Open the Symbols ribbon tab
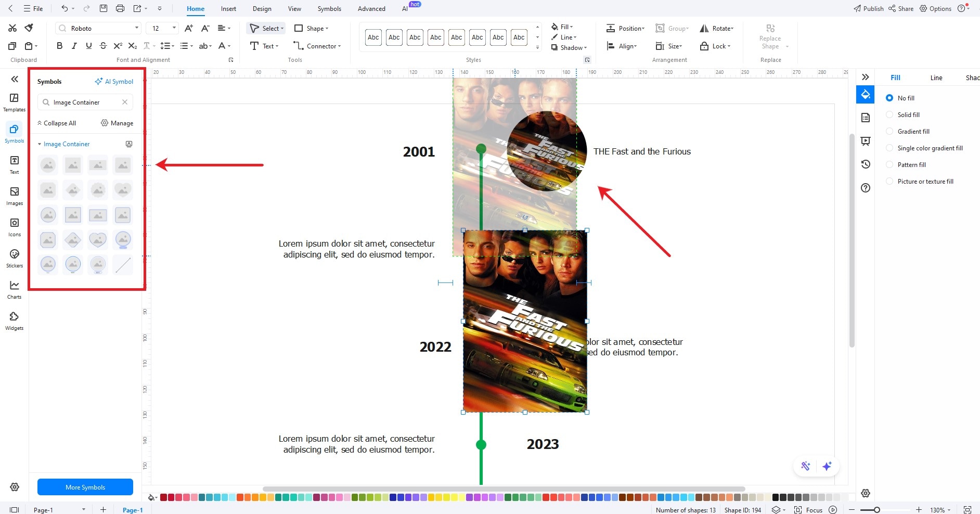The image size is (980, 514). click(329, 8)
